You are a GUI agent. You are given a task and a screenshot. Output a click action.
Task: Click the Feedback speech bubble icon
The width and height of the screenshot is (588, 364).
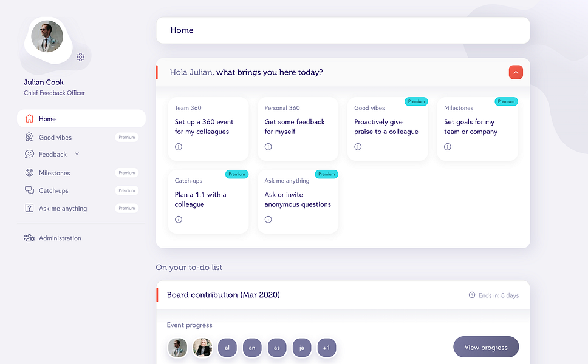tap(29, 154)
